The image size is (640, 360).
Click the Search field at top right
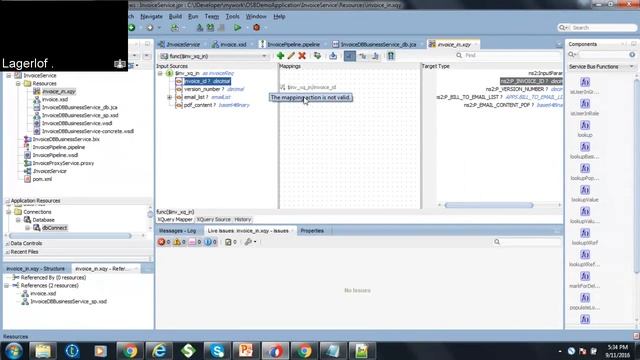598,28
